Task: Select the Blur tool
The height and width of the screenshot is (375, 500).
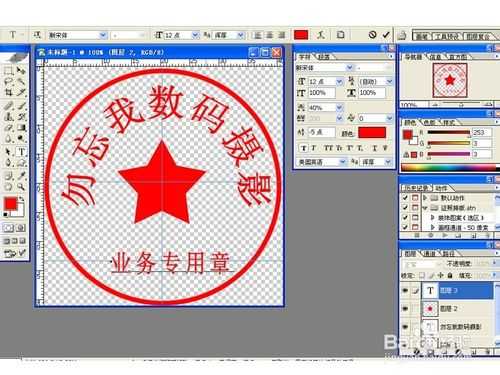Action: point(8,138)
